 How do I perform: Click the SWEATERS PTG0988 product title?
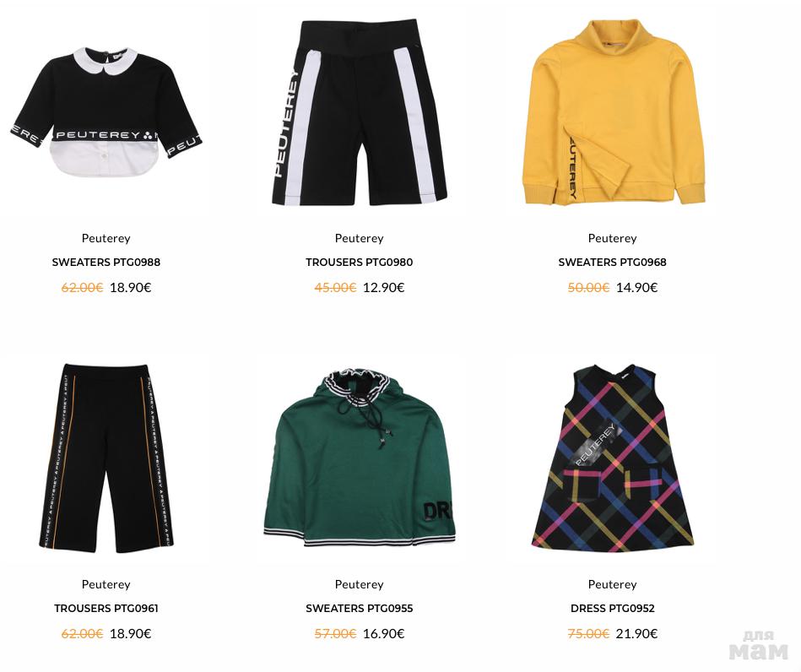point(106,263)
